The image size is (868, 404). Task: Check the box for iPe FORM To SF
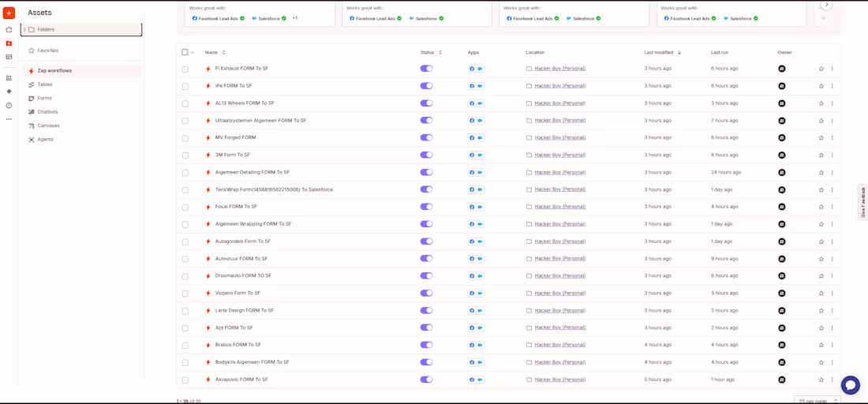click(x=185, y=86)
